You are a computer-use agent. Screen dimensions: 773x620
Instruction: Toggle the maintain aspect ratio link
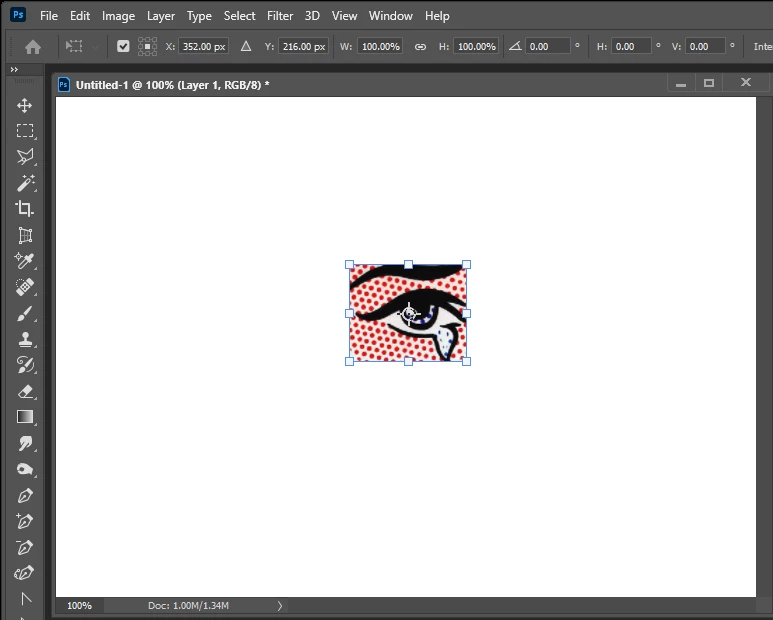[x=420, y=46]
